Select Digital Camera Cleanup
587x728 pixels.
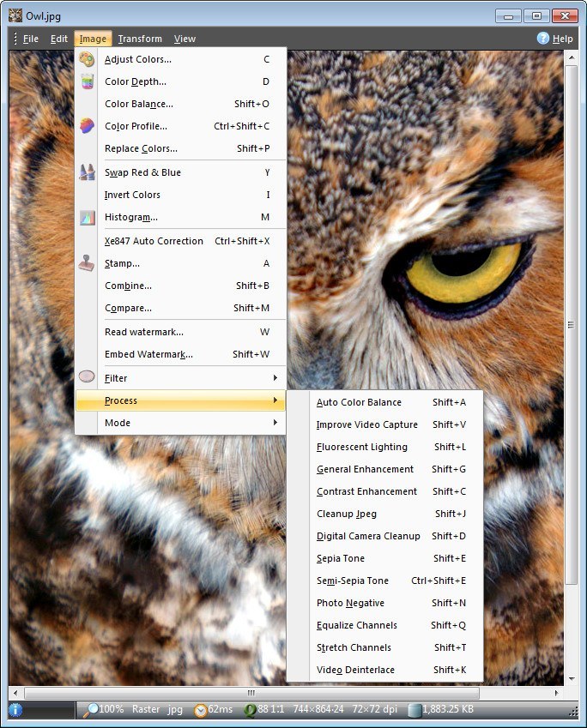coord(384,536)
